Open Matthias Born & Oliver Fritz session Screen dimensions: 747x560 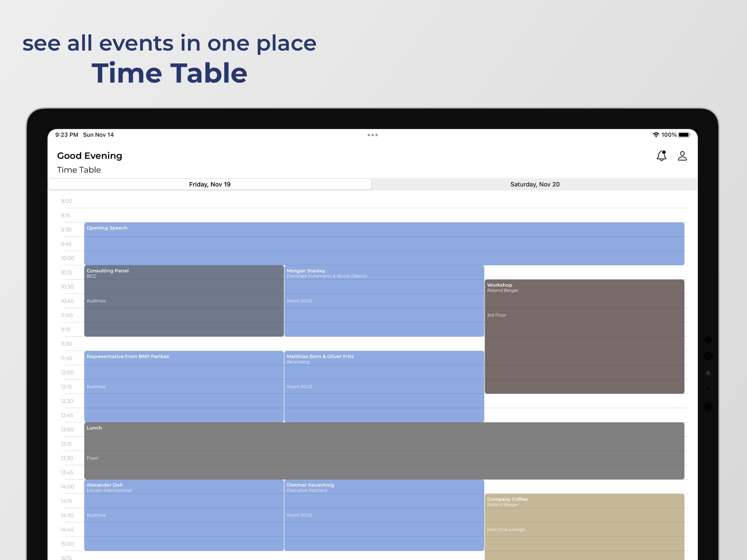(384, 386)
